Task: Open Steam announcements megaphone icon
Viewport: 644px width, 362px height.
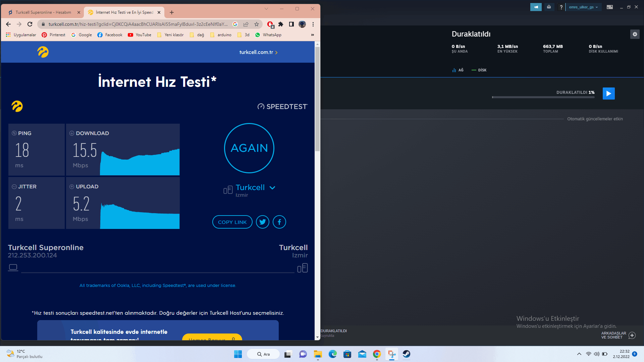Action: (536, 7)
